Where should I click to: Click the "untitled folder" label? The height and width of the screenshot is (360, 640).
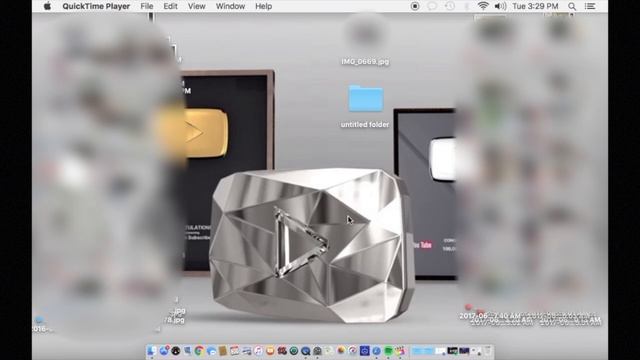365,124
